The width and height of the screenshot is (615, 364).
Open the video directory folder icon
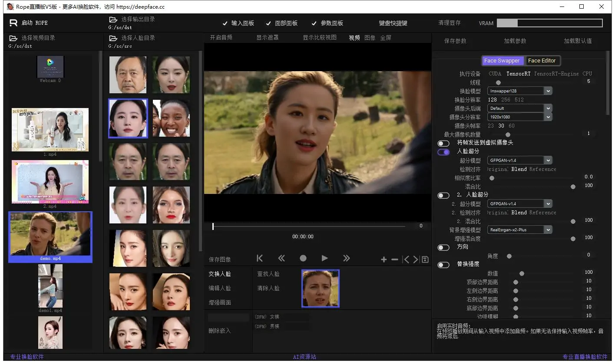[13, 38]
